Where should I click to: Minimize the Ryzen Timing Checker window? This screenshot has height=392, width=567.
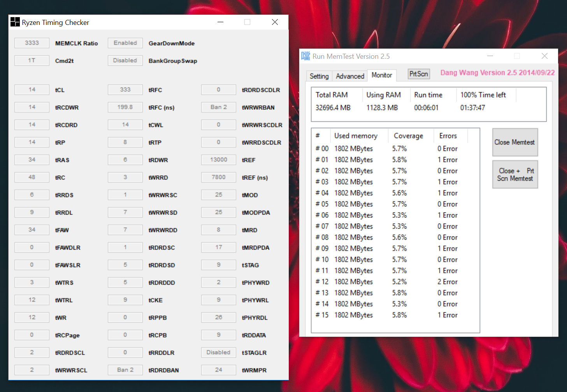tap(221, 22)
